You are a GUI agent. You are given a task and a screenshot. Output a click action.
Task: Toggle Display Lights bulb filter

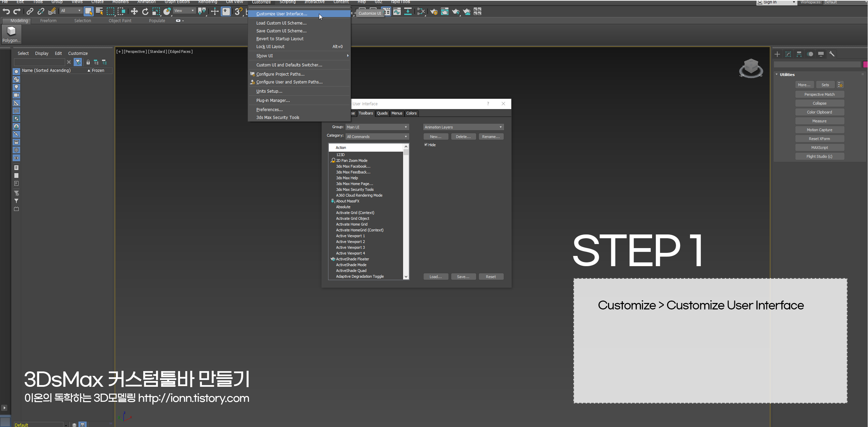point(16,87)
